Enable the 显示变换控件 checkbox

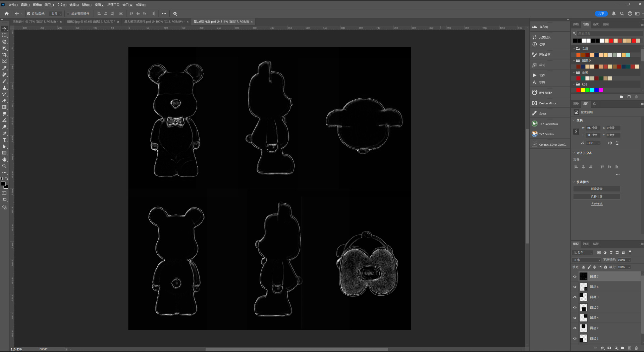pos(68,14)
